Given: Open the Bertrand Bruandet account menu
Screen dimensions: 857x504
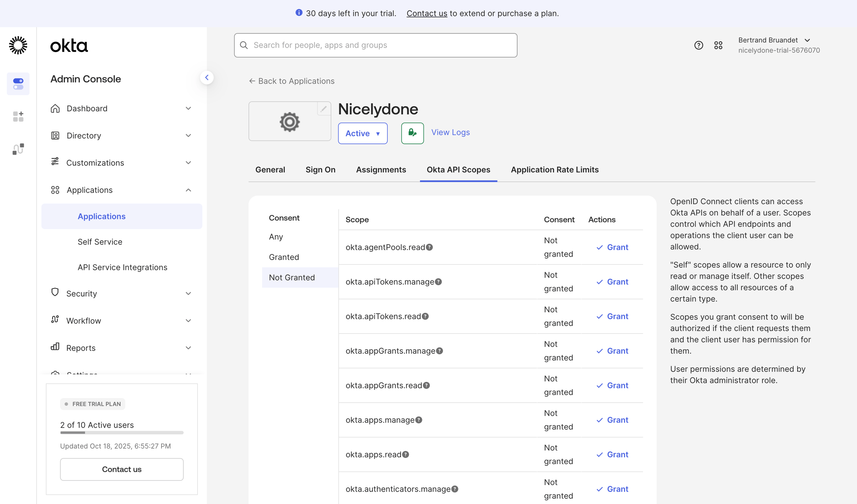Looking at the screenshot, I should [779, 45].
